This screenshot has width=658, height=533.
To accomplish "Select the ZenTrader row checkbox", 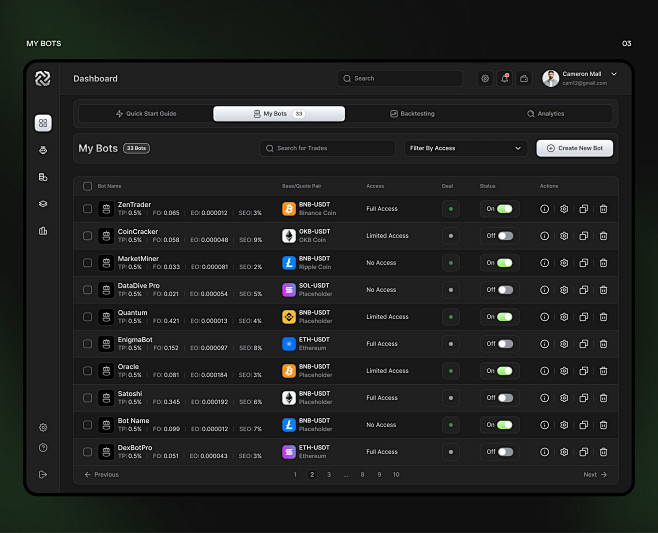I will [87, 209].
